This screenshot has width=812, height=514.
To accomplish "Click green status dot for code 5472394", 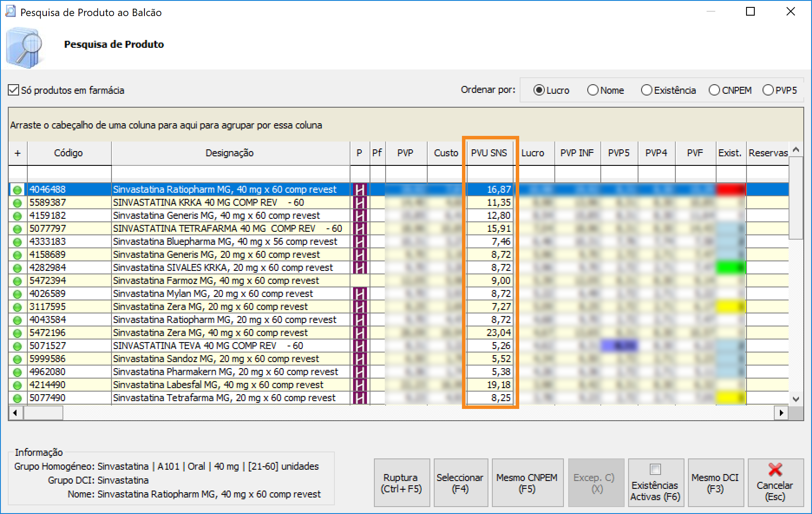I will [17, 281].
